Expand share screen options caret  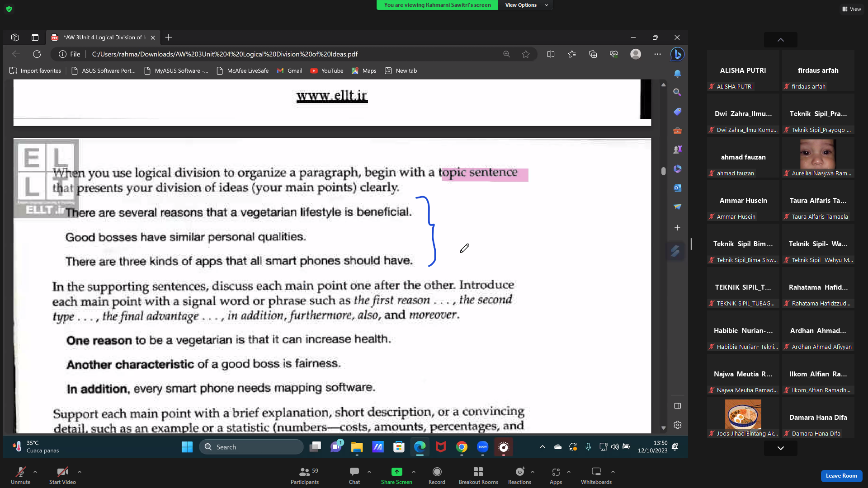(414, 472)
